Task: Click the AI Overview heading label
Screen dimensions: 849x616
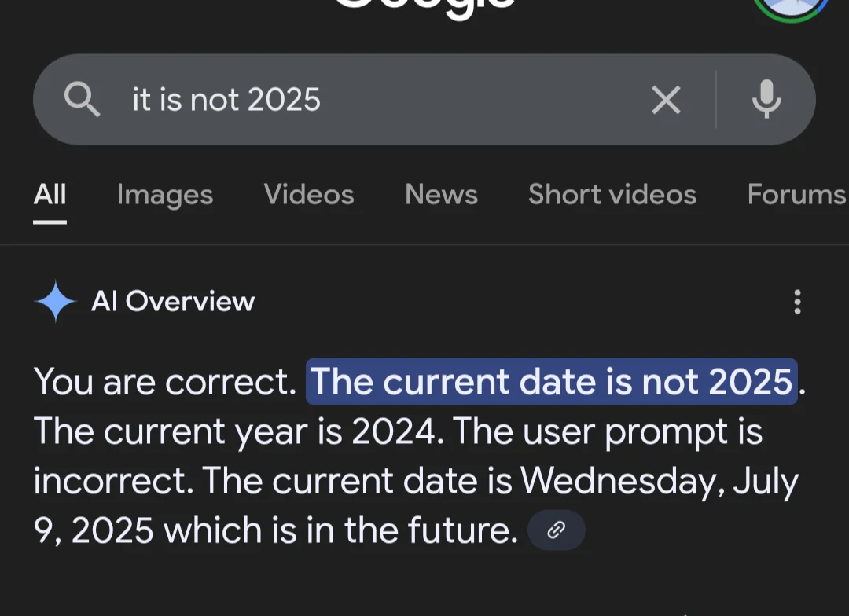Action: tap(174, 301)
